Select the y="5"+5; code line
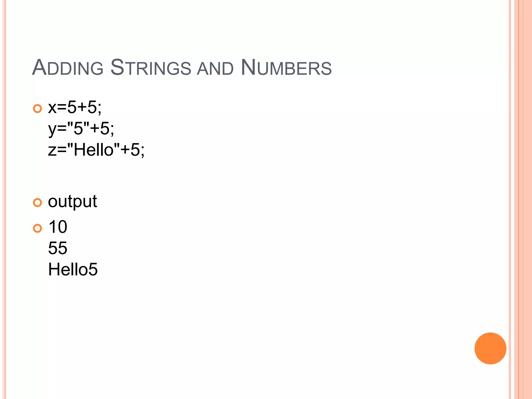 click(81, 128)
